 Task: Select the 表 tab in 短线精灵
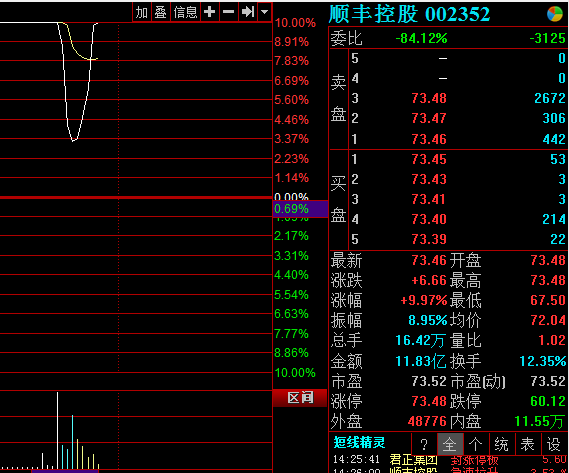[x=528, y=444]
